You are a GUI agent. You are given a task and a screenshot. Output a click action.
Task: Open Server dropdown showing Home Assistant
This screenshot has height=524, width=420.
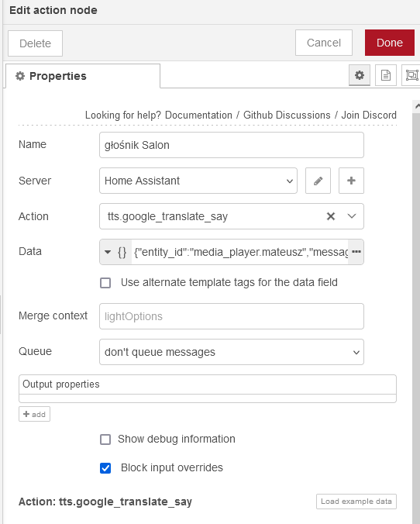pos(198,181)
